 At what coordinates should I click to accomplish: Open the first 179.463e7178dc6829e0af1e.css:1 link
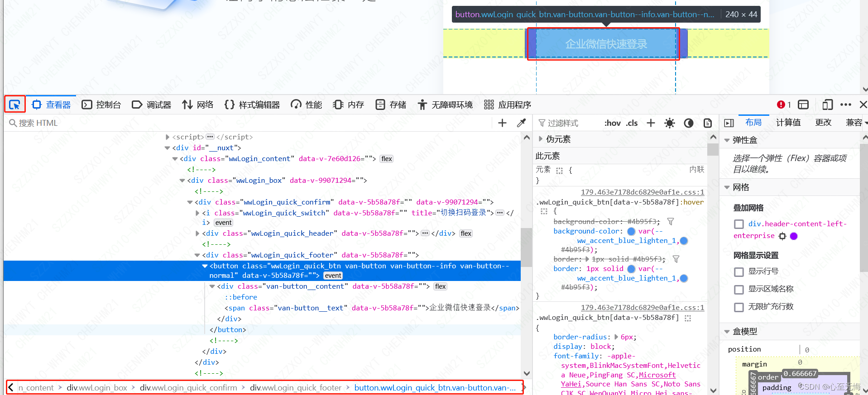[x=643, y=192]
